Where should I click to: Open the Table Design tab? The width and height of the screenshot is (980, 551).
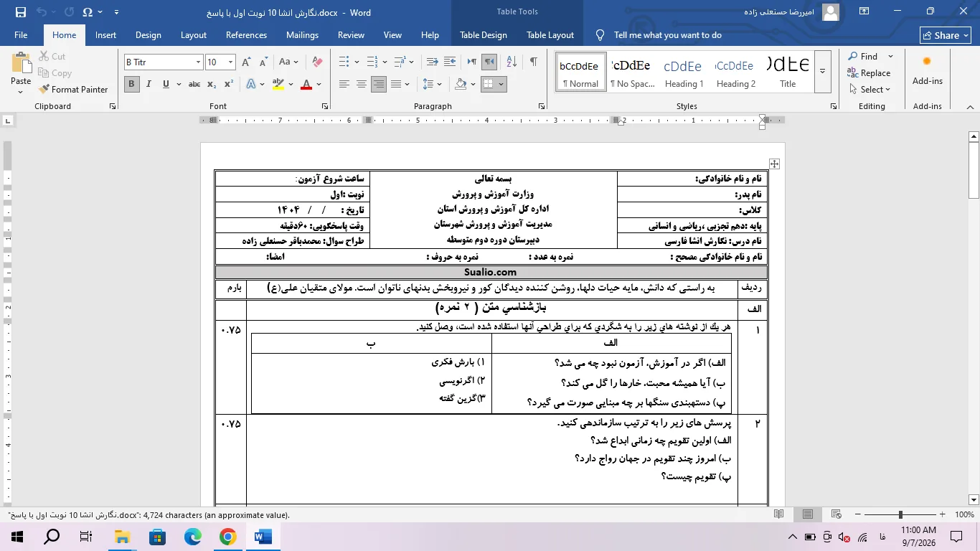point(483,35)
